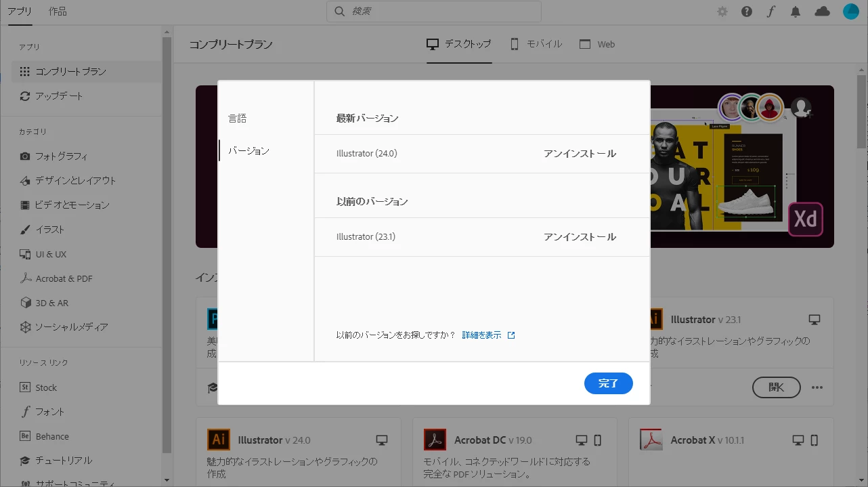
Task: Switch to the Web tab
Action: [x=597, y=44]
